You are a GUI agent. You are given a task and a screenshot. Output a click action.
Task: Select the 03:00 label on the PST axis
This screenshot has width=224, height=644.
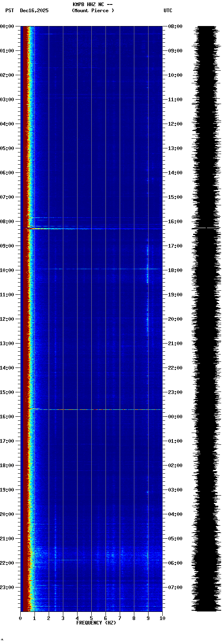click(x=7, y=100)
